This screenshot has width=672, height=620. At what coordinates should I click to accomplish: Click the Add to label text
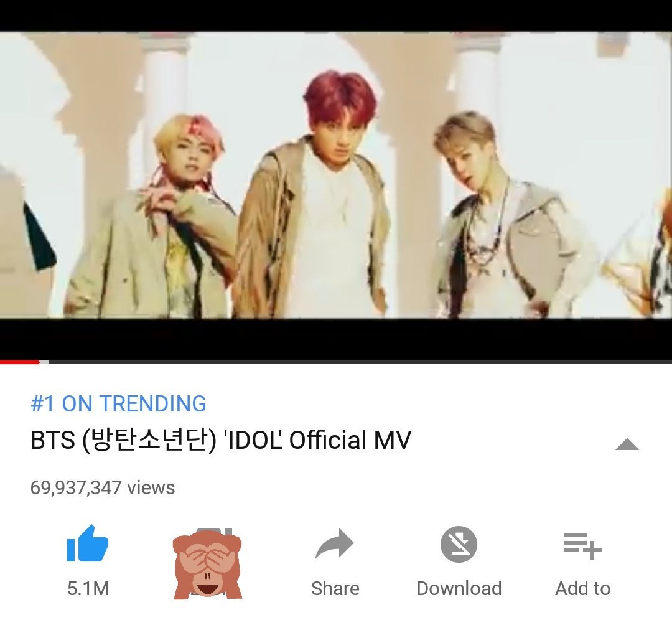[583, 588]
